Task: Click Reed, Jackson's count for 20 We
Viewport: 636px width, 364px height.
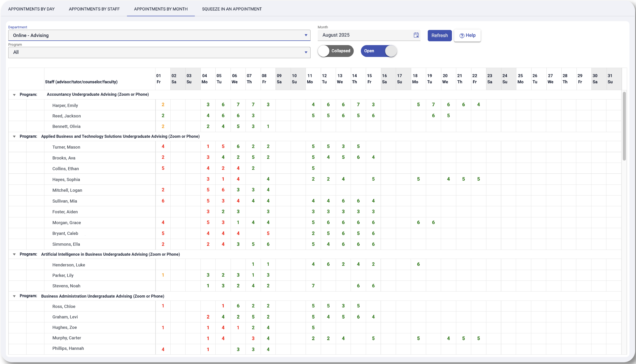Action: coord(448,116)
